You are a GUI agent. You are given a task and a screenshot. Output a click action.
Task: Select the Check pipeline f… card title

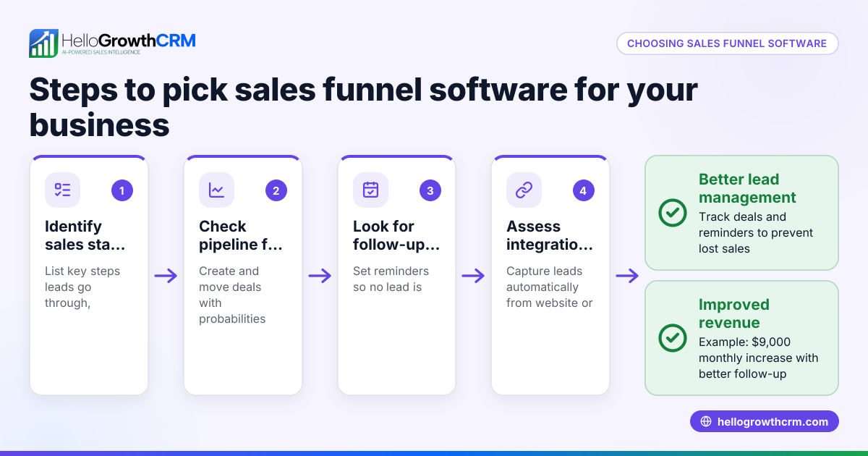pyautogui.click(x=241, y=235)
